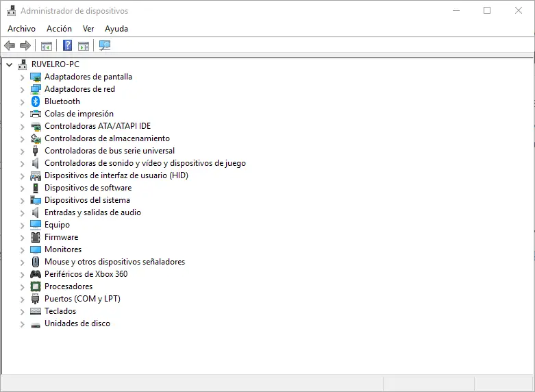Click the Adaptadores de pantalla icon
Viewport: 535px width, 392px height.
pos(36,77)
